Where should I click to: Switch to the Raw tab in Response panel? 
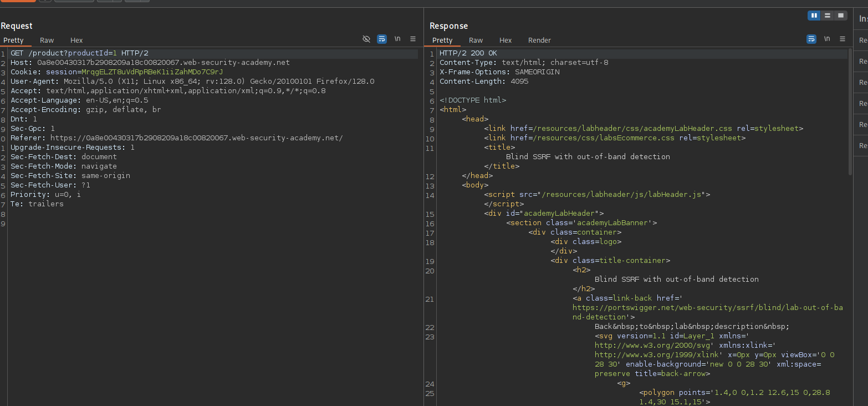pyautogui.click(x=476, y=40)
